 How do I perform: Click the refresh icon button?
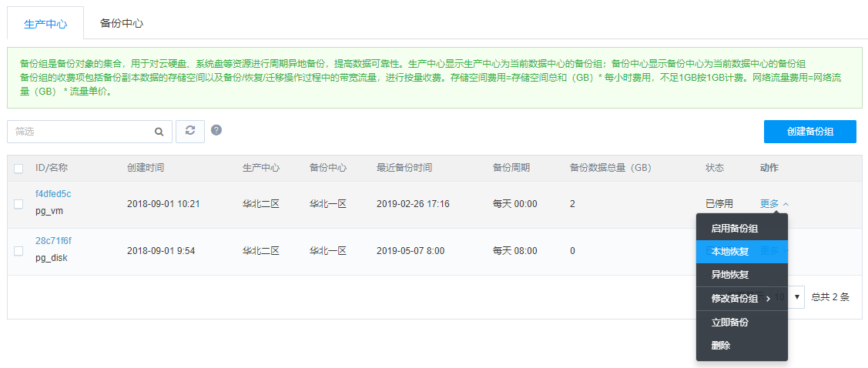point(190,131)
